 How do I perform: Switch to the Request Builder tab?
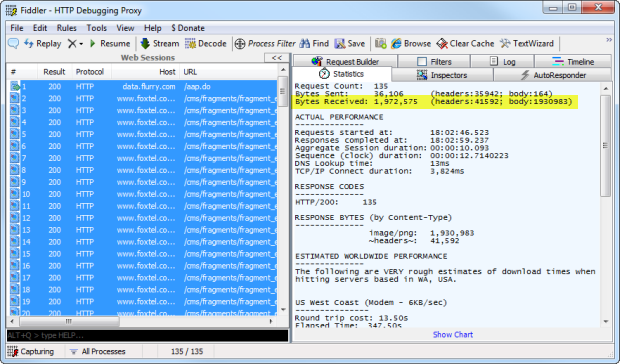coord(345,62)
